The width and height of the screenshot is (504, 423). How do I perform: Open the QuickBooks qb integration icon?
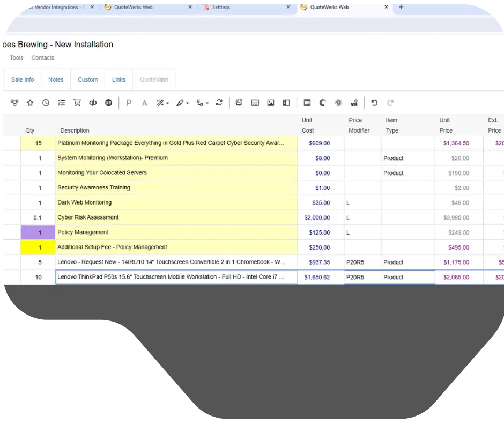pos(93,103)
